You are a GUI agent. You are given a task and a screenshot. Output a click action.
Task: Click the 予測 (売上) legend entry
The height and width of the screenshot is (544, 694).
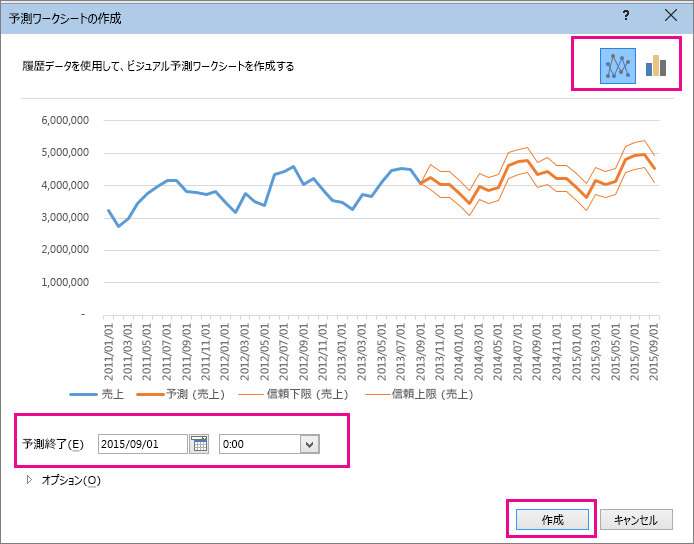click(x=181, y=394)
